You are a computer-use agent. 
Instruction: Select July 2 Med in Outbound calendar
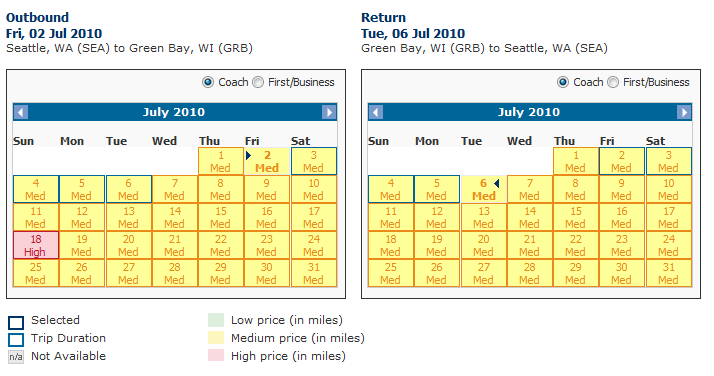pyautogui.click(x=267, y=161)
